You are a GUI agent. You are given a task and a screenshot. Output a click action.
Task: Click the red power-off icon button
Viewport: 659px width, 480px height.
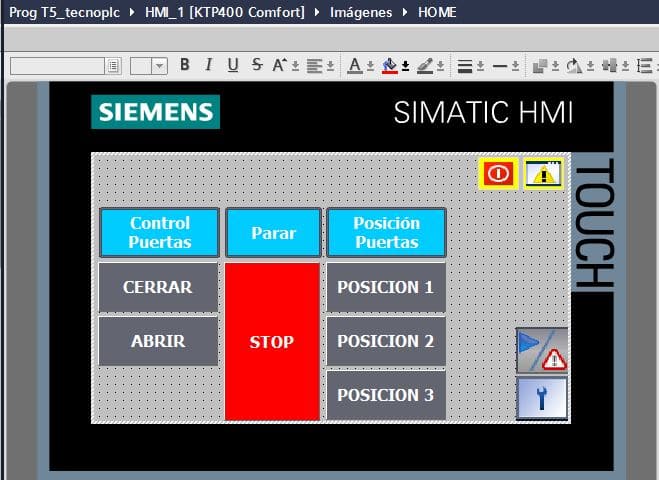(498, 174)
